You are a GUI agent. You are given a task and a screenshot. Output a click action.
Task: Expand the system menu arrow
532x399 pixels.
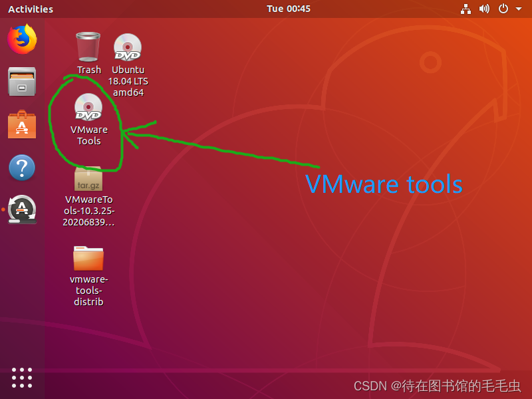[519, 9]
